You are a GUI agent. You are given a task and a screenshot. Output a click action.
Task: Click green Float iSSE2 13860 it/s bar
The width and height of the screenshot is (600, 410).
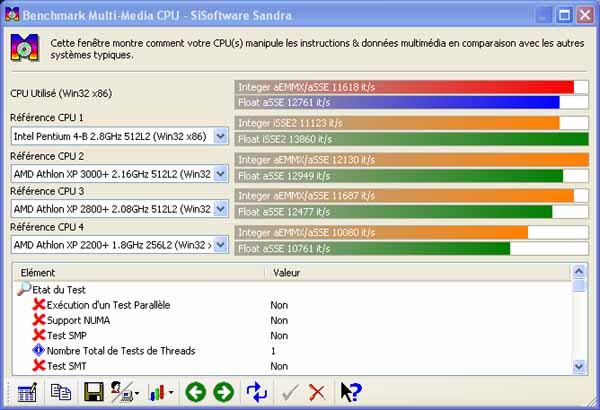tap(411, 139)
